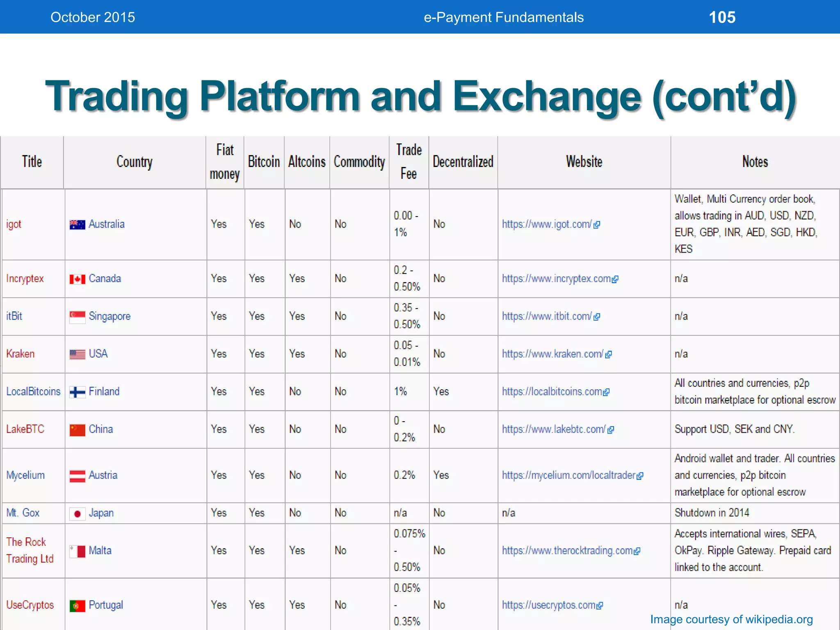The width and height of the screenshot is (840, 630).
Task: Follow the Japan country link
Action: click(101, 513)
